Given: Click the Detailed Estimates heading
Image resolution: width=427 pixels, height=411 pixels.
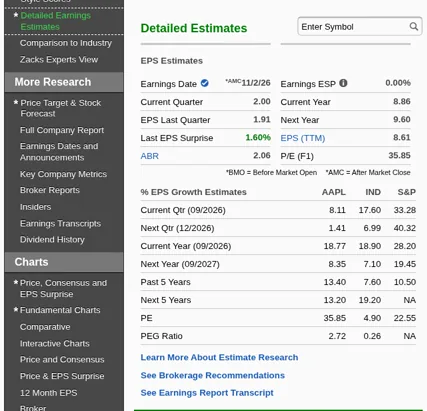Looking at the screenshot, I should click(194, 28).
